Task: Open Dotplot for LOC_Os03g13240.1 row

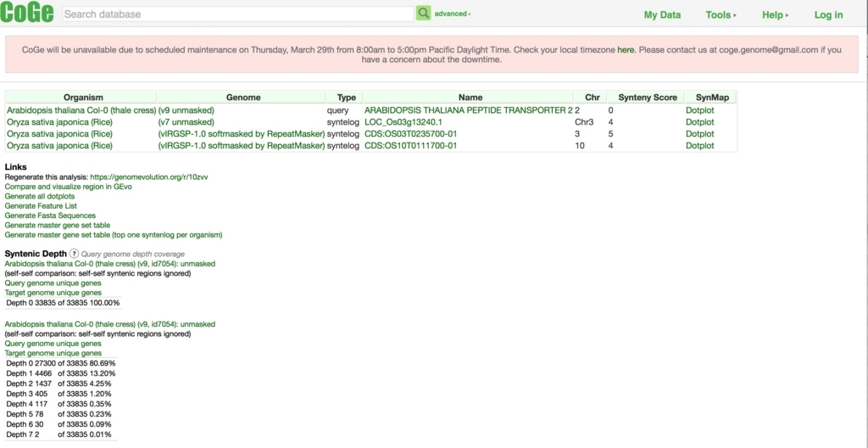Action: click(699, 122)
